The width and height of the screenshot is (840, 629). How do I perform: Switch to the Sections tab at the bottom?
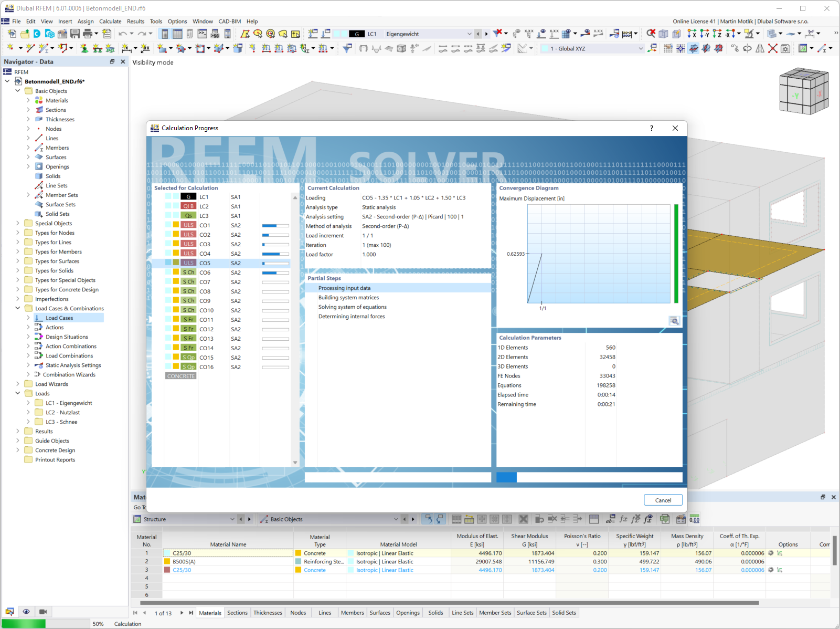(237, 612)
